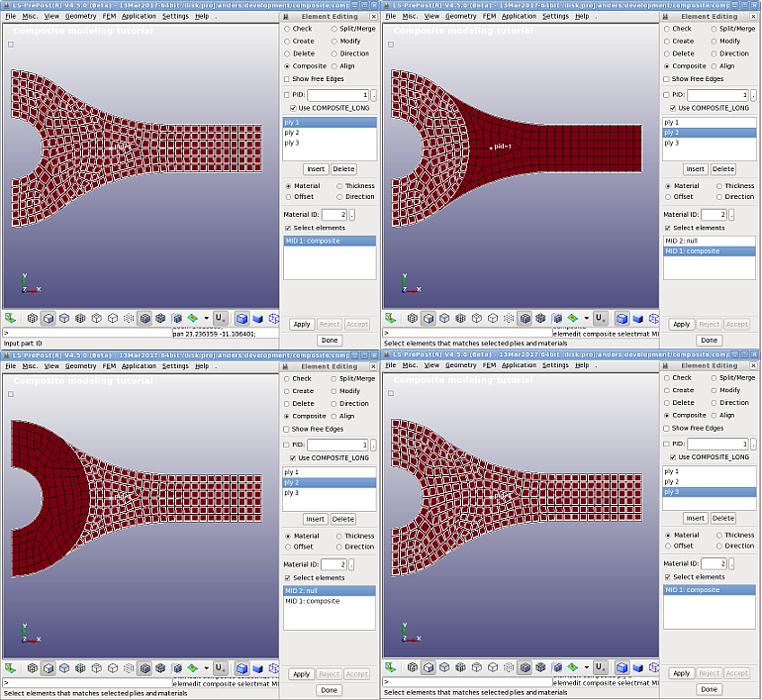
Task: Click the fringe contour icon in top-left toolbar
Action: click(192, 319)
